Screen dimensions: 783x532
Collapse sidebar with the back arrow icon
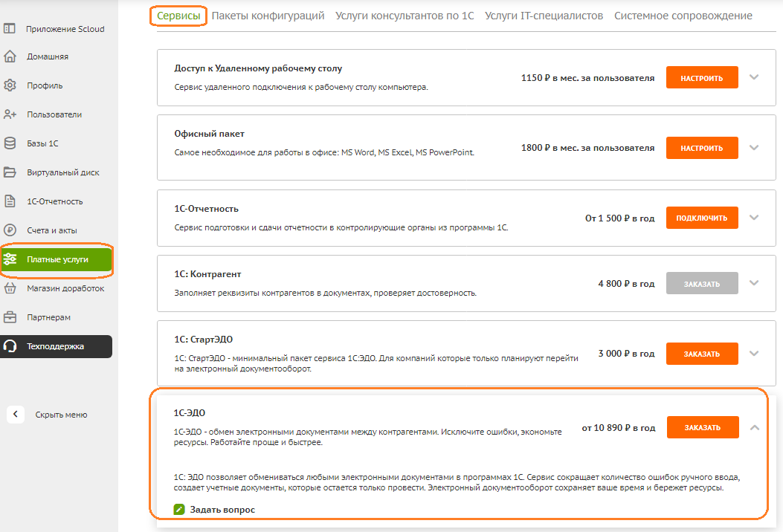point(16,414)
